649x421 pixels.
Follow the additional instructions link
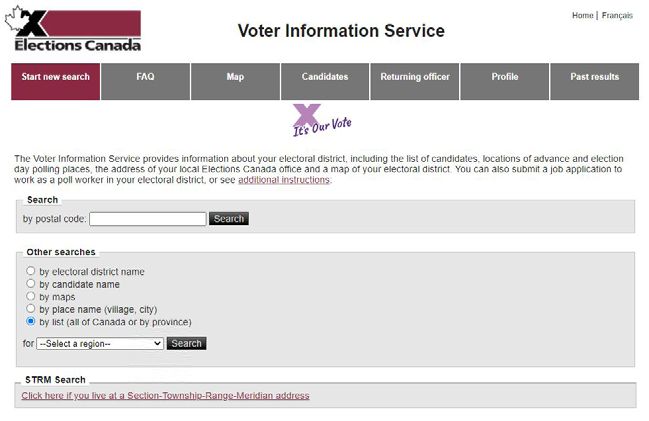tap(284, 180)
